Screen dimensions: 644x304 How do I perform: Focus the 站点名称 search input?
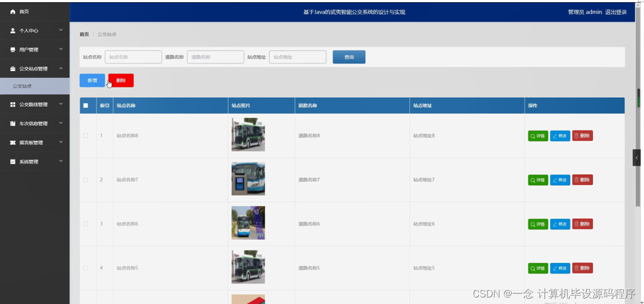pyautogui.click(x=134, y=57)
